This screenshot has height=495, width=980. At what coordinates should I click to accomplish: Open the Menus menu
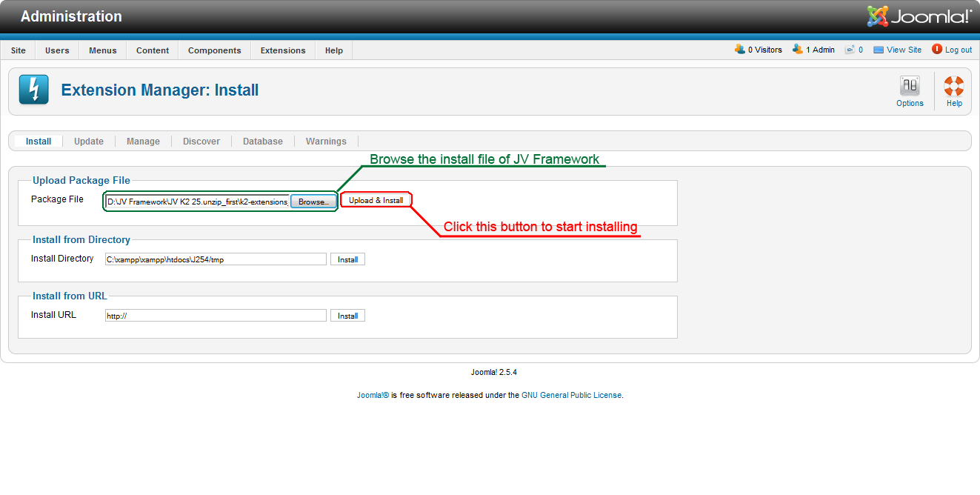click(x=103, y=50)
